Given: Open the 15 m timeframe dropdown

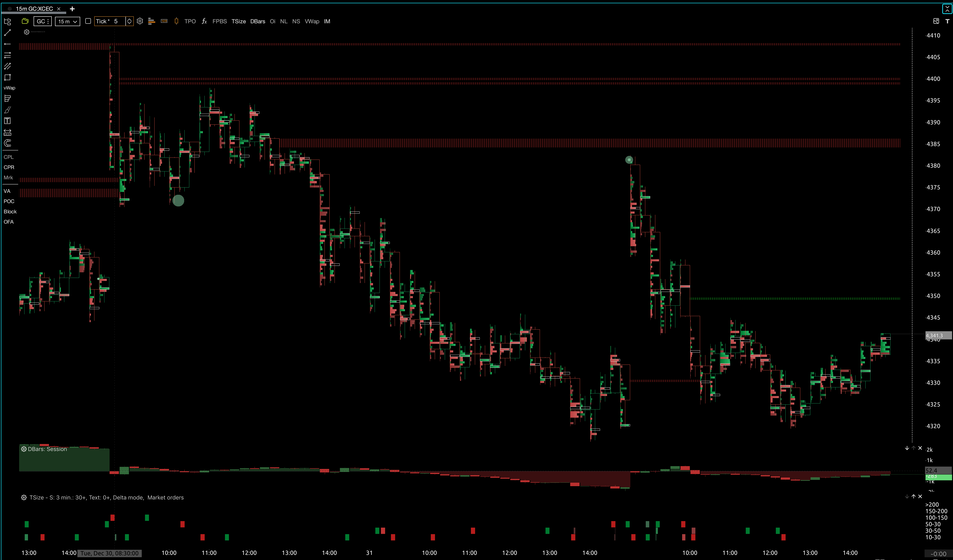Looking at the screenshot, I should pos(67,21).
